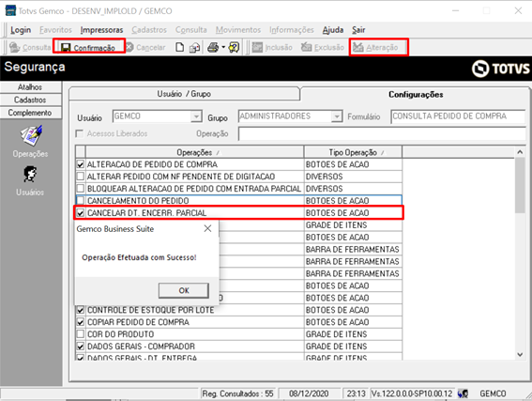Open the Ajuda menu
The image size is (532, 401).
[x=332, y=30]
